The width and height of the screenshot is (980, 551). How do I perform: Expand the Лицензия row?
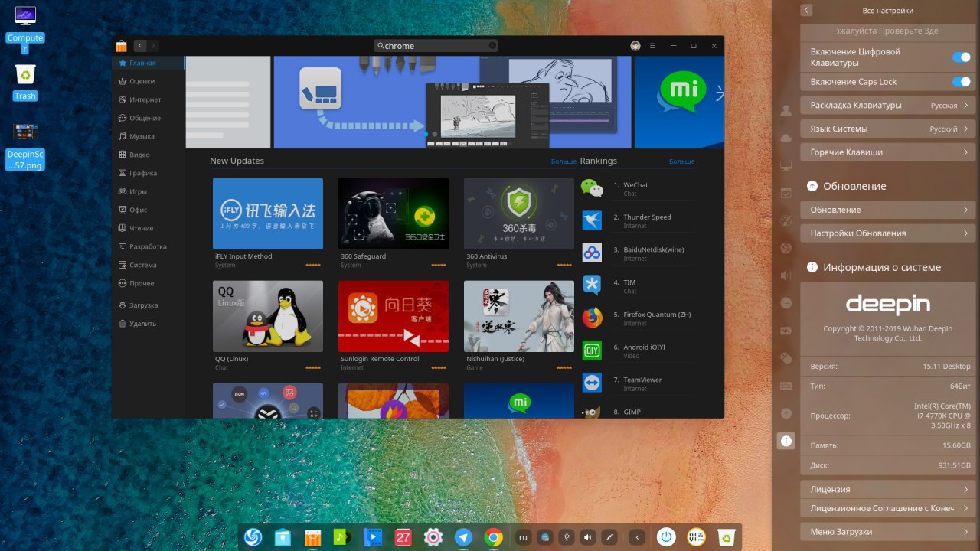coord(888,489)
